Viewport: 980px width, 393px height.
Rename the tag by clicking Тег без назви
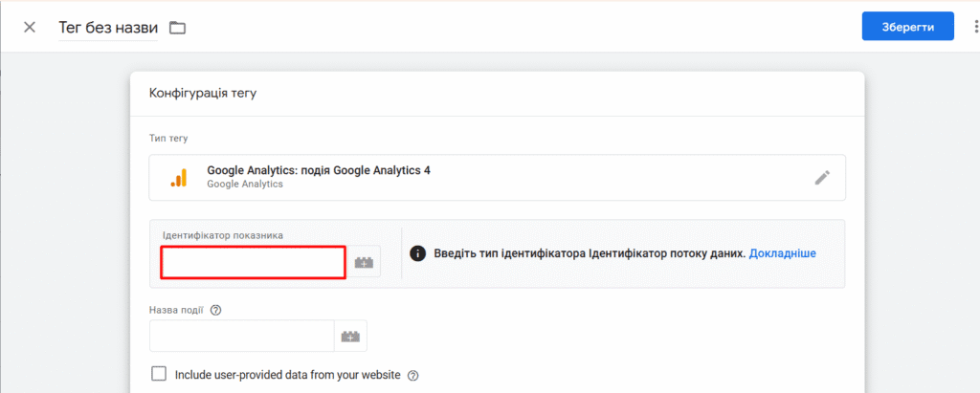tap(108, 28)
